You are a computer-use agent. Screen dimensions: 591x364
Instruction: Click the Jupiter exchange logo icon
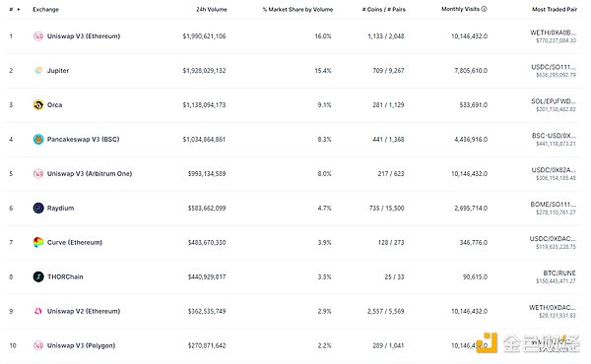click(38, 71)
